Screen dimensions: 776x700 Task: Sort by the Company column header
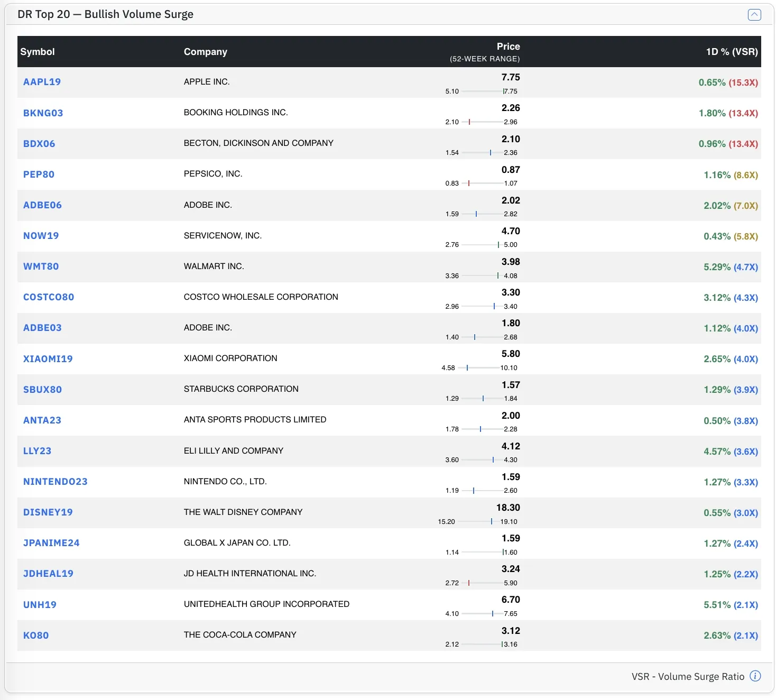206,52
